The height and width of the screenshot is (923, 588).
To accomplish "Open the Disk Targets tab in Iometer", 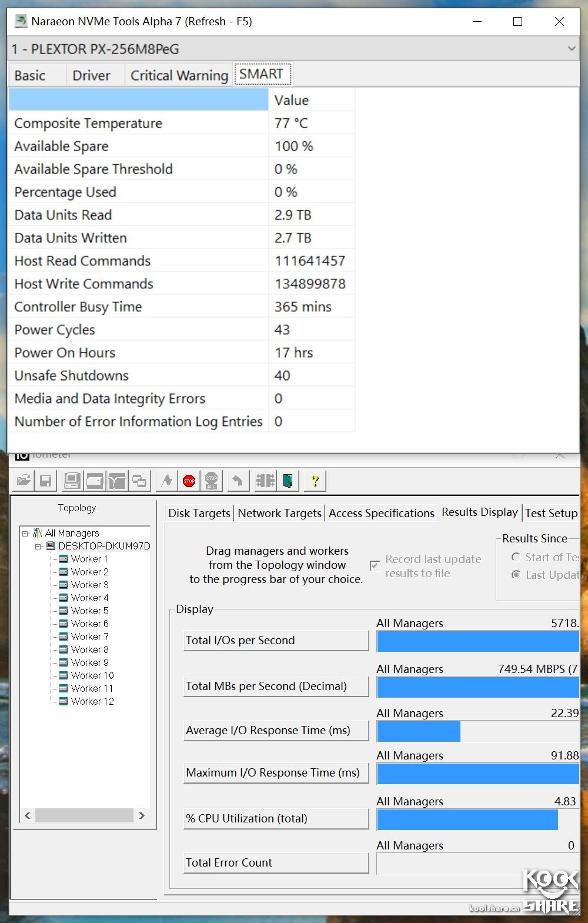I will [199, 513].
